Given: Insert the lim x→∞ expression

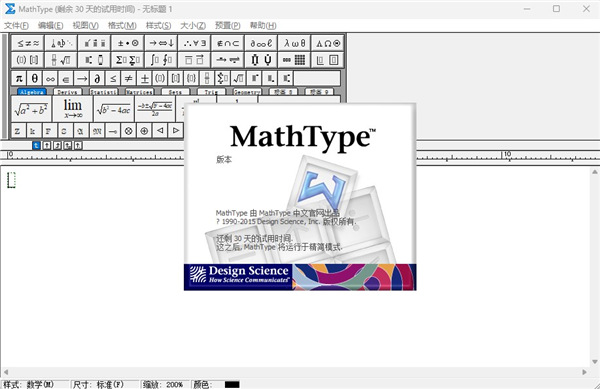Looking at the screenshot, I should click(x=73, y=109).
